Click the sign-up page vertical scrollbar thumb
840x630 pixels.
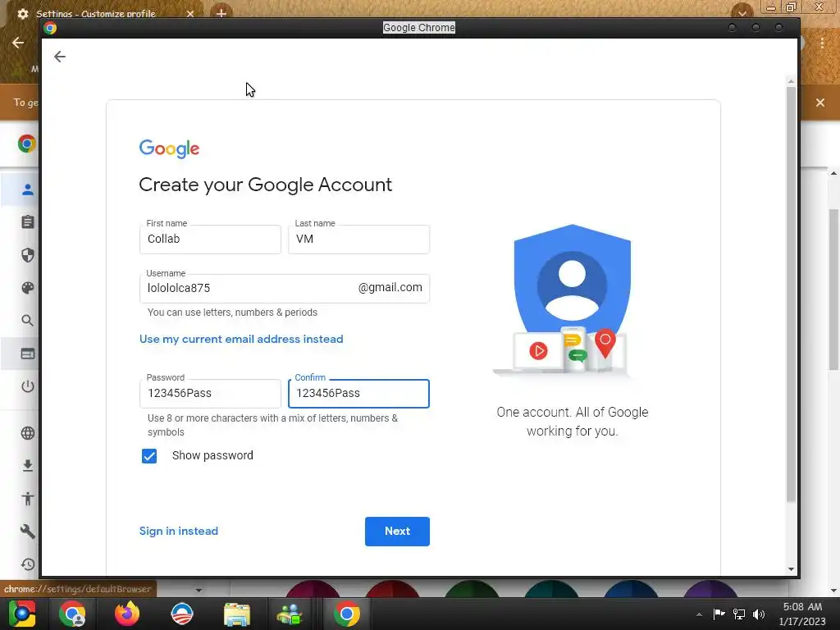coord(791,294)
